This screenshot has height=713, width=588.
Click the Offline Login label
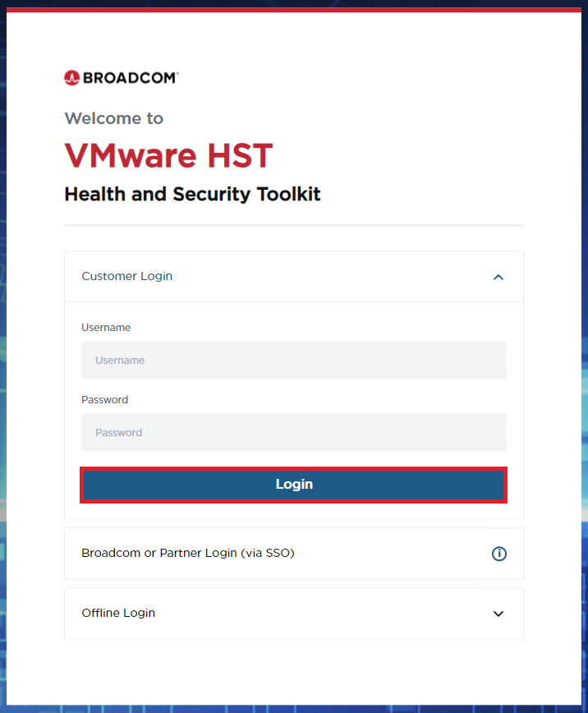click(x=118, y=613)
